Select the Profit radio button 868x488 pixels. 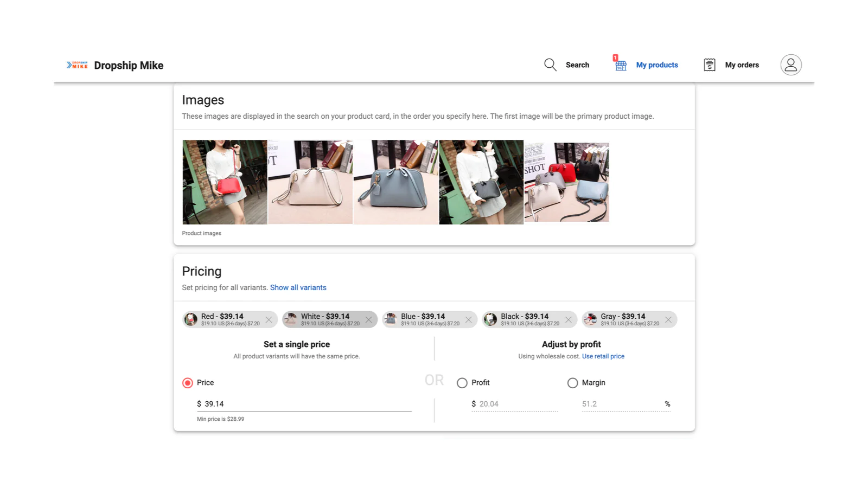point(462,383)
